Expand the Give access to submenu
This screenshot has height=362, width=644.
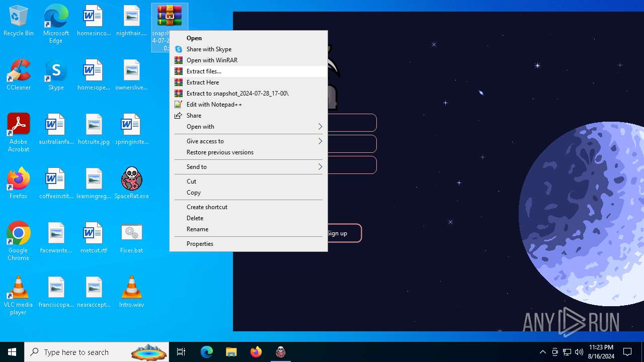click(249, 141)
